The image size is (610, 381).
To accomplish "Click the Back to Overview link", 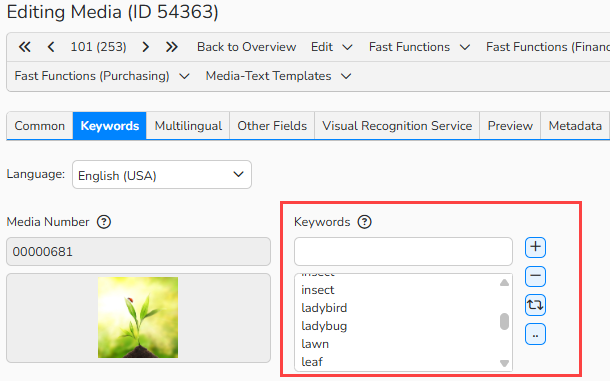I will point(247,47).
